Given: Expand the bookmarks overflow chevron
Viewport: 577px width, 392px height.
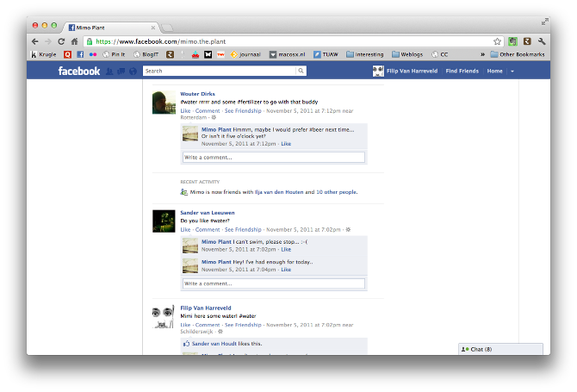Looking at the screenshot, I should (x=482, y=54).
